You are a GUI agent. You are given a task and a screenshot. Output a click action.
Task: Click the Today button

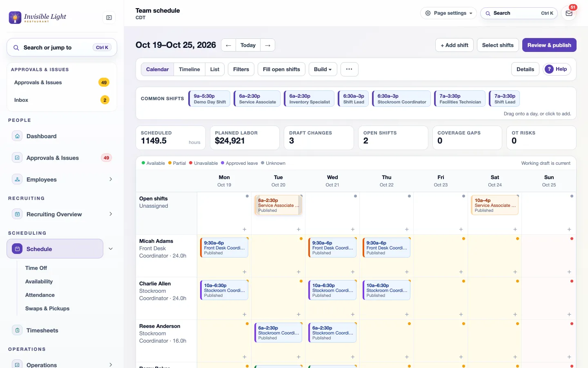[248, 45]
